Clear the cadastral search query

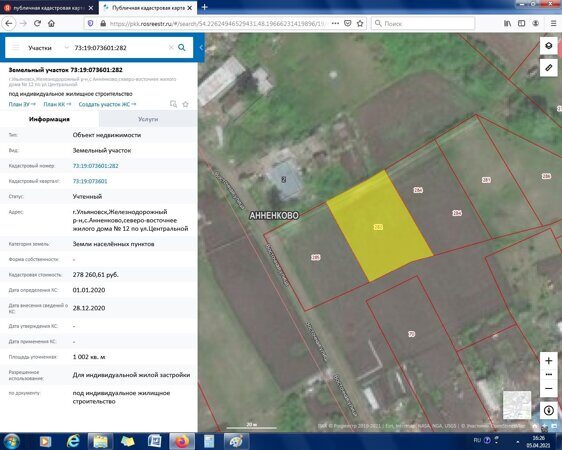click(x=171, y=48)
